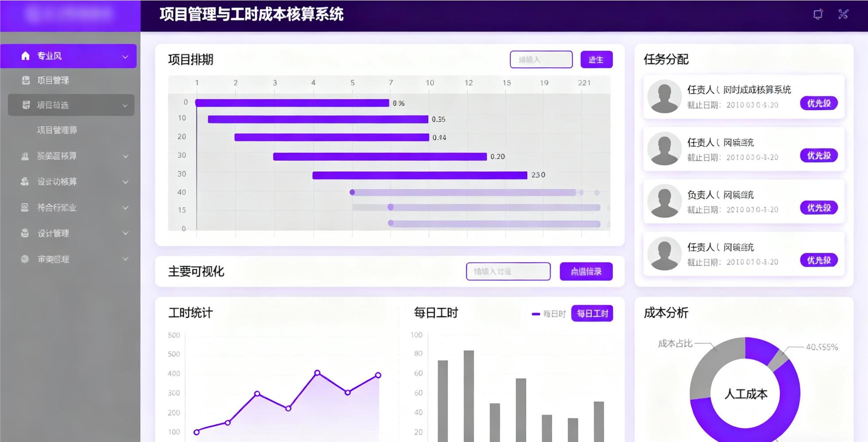The height and width of the screenshot is (442, 868).
Task: Collapse the 专业风 section chevron
Action: 124,56
